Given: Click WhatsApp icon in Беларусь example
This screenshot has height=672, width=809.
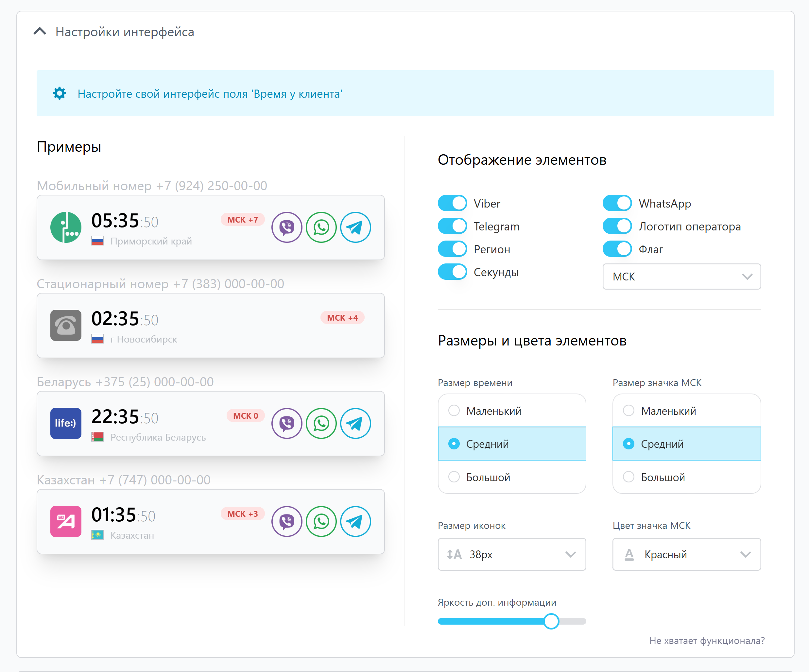Looking at the screenshot, I should 321,423.
